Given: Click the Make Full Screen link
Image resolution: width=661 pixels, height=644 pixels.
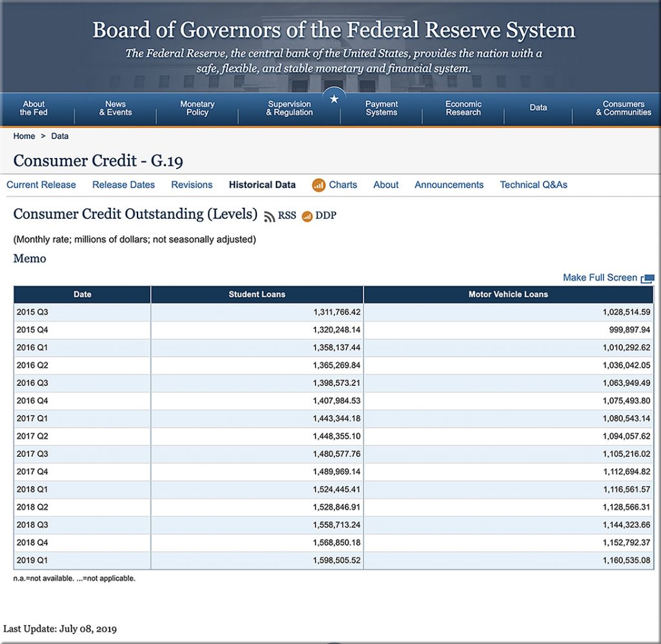Looking at the screenshot, I should [600, 277].
